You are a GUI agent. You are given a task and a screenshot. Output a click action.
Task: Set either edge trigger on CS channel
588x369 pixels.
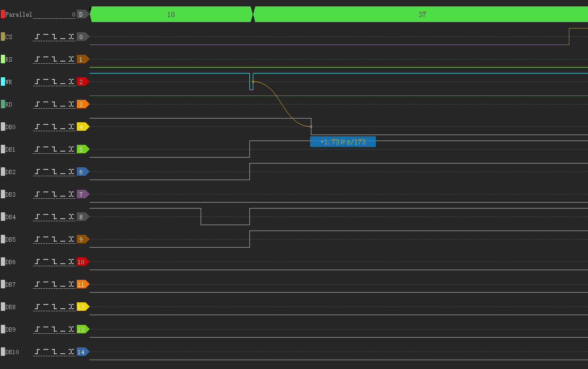(x=71, y=37)
